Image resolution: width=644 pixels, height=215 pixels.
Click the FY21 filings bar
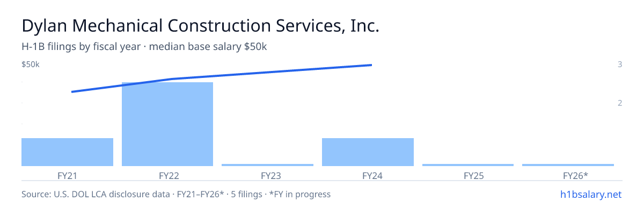click(x=67, y=152)
